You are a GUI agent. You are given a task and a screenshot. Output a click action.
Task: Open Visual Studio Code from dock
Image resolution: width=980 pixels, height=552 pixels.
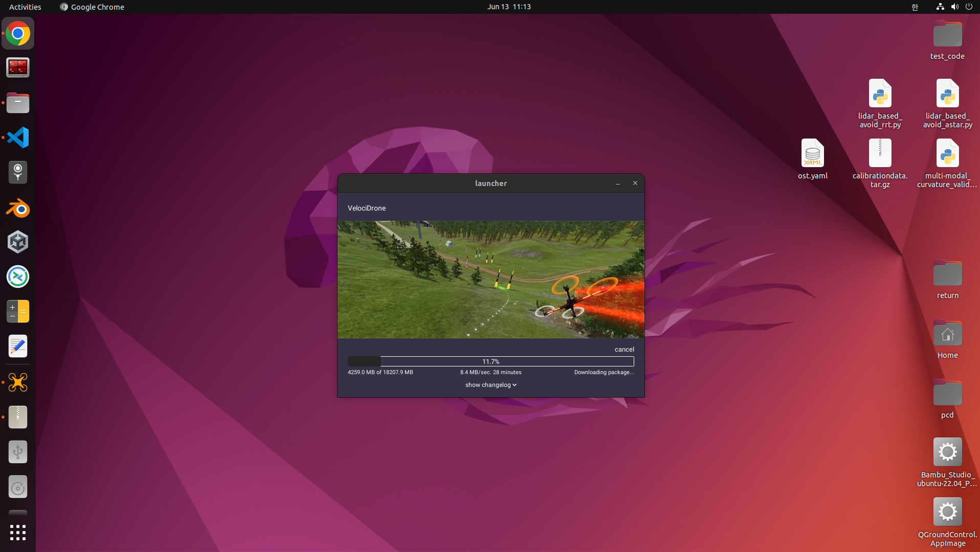coord(18,137)
